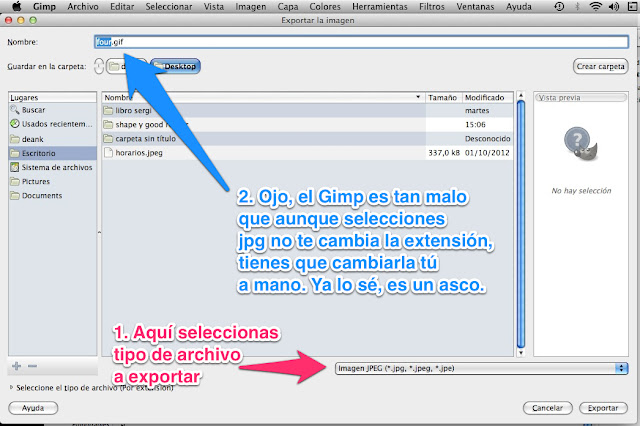
Task: Click the 01/10/2012 date cell
Action: [487, 153]
